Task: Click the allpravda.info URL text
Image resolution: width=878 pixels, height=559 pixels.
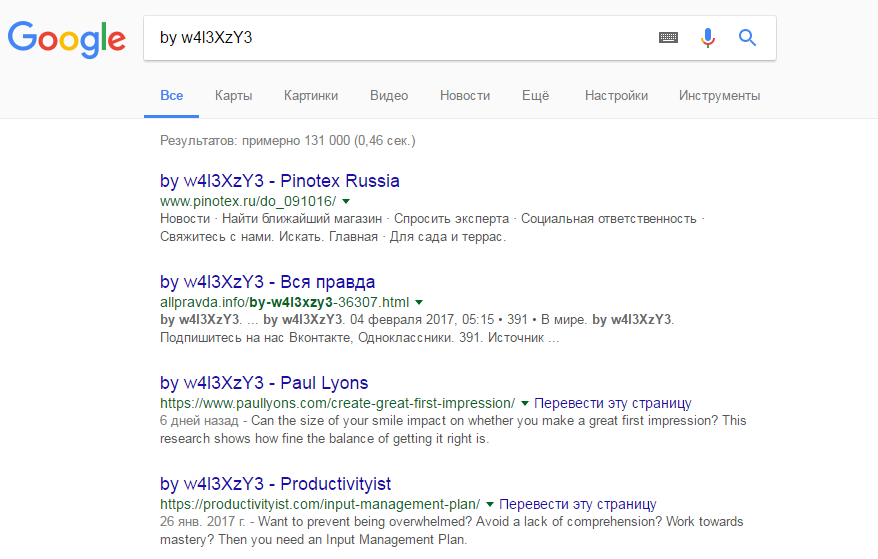Action: (x=284, y=302)
